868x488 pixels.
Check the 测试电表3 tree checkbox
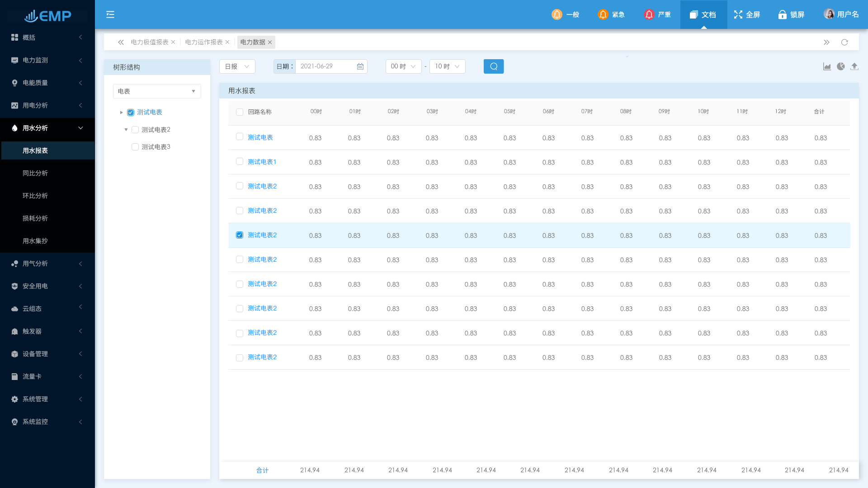click(135, 147)
